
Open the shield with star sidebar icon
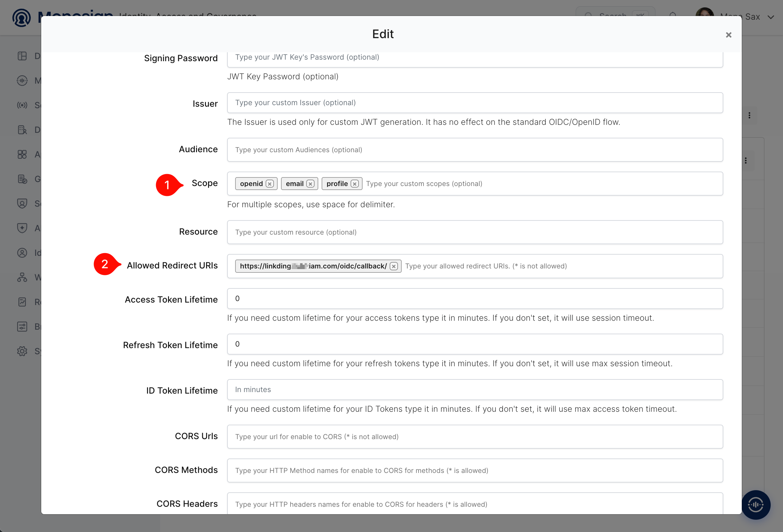click(x=22, y=228)
